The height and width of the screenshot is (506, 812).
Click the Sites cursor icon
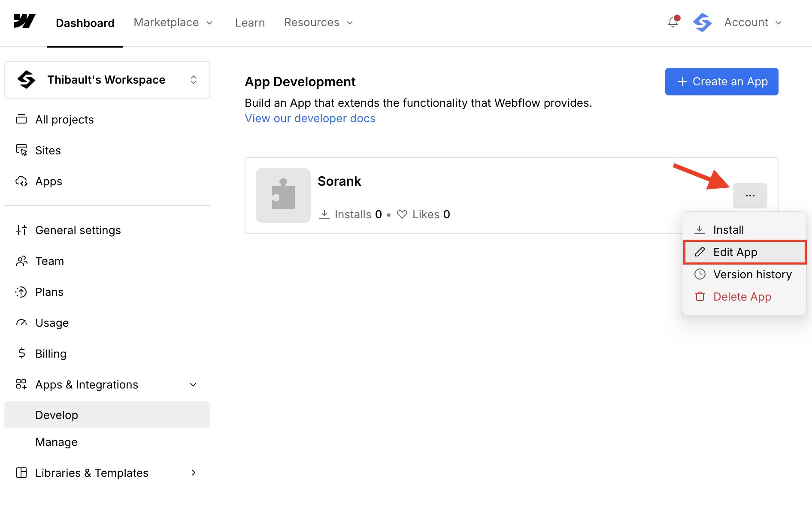click(x=21, y=150)
